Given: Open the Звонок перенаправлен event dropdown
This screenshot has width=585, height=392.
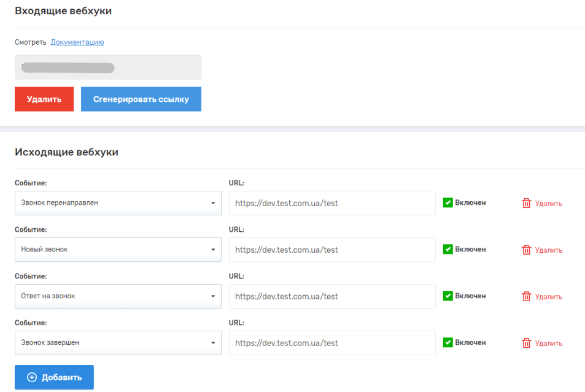Looking at the screenshot, I should (118, 203).
